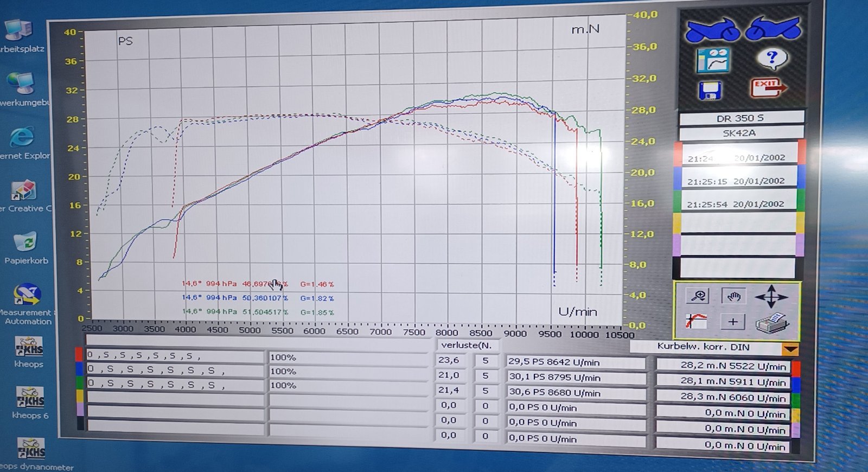Expand the Kurbelw. korr. DIN dropdown
This screenshot has width=868, height=472.
click(x=790, y=349)
